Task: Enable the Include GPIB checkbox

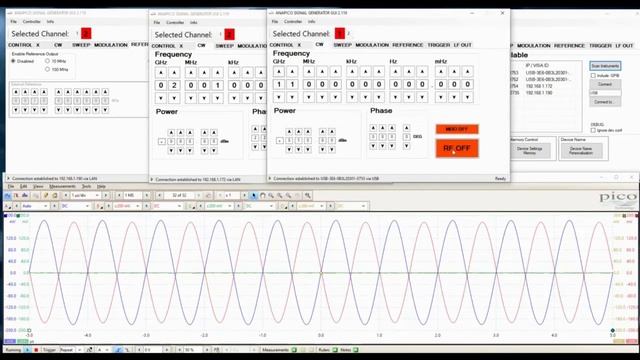Action: point(593,76)
